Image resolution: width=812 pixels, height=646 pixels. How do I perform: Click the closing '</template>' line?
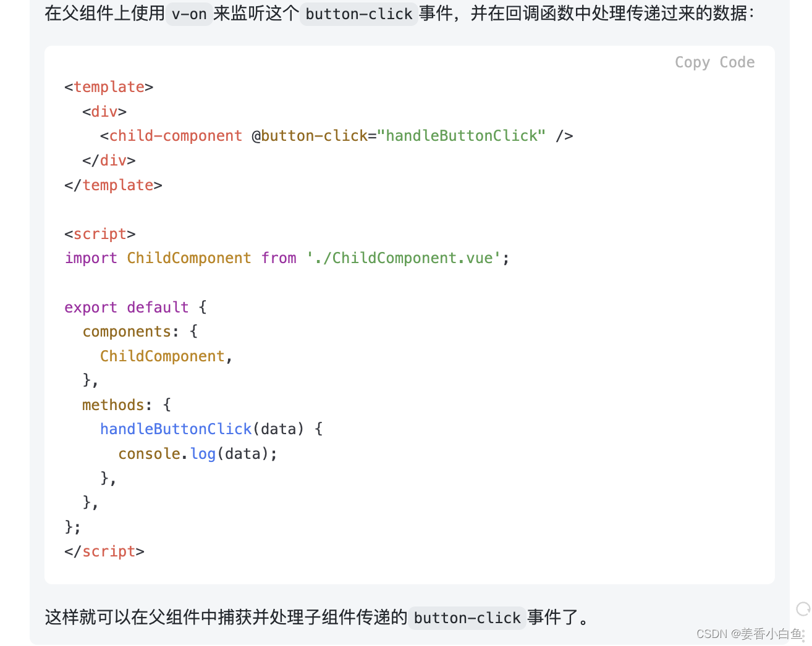click(113, 185)
